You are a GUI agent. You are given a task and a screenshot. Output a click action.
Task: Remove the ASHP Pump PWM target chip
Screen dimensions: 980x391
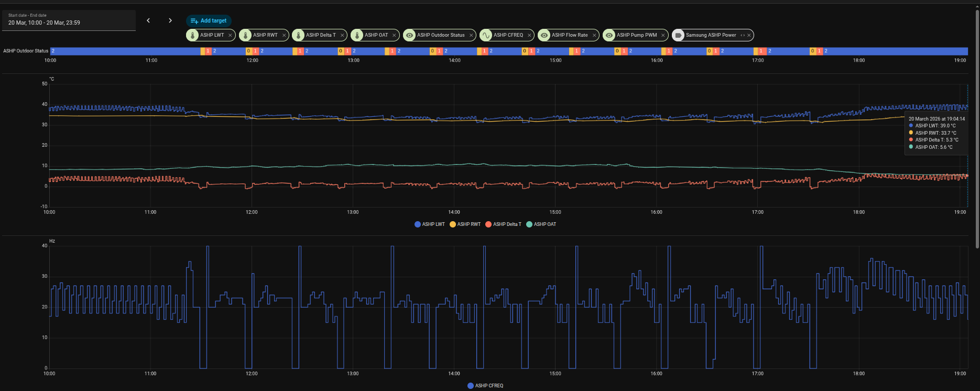(x=663, y=35)
